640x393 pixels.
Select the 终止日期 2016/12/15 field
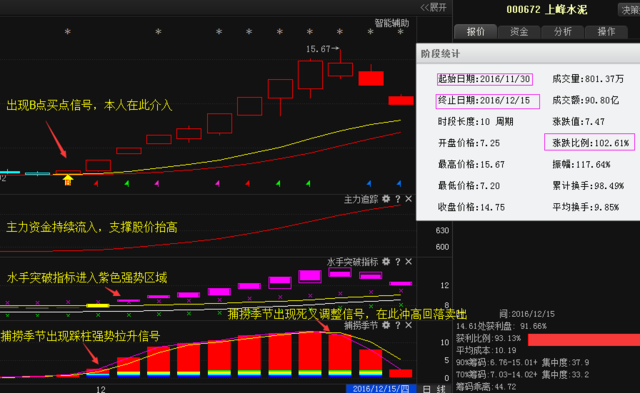point(487,101)
